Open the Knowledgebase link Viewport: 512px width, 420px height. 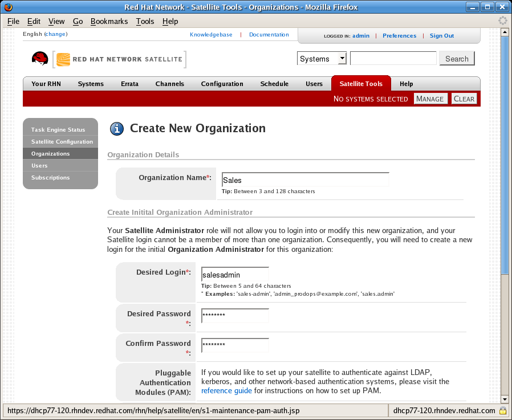(x=211, y=35)
